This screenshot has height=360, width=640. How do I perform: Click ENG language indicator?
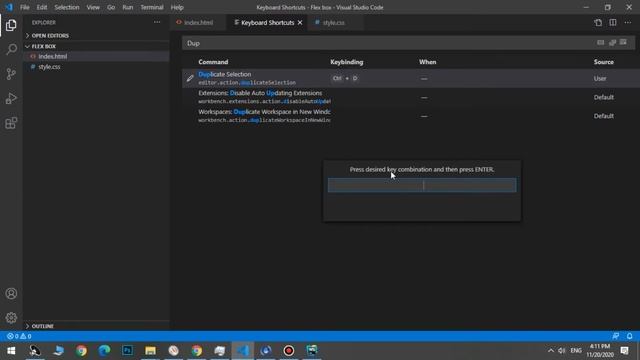pos(576,351)
